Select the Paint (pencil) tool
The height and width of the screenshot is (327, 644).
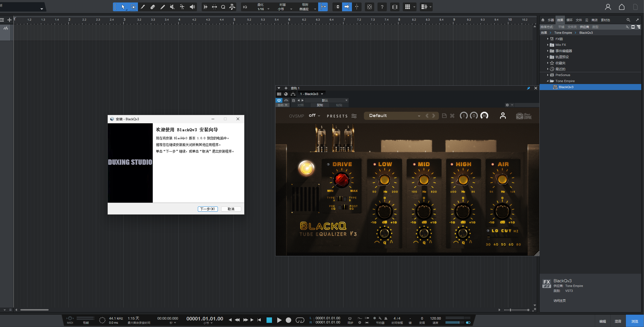click(163, 7)
